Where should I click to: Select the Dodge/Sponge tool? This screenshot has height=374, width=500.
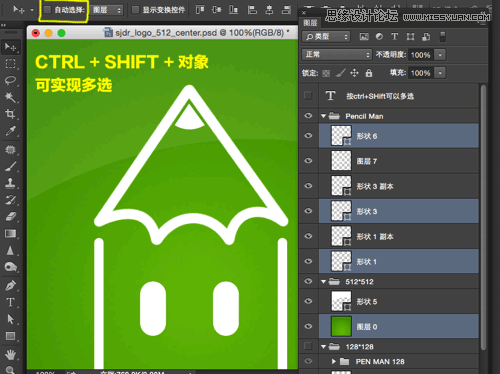[x=10, y=267]
